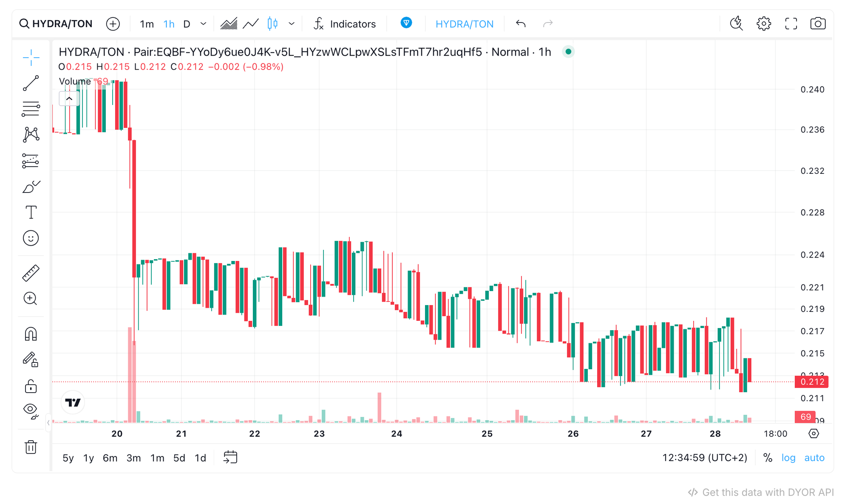Screen dimensions: 850x504
Task: Open the HYDRA/TON pair link
Action: [465, 24]
